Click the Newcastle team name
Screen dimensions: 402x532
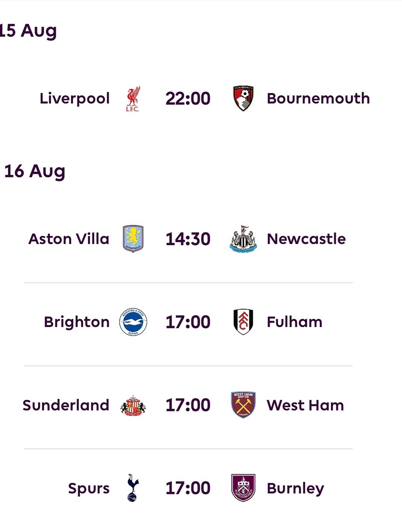(x=306, y=239)
